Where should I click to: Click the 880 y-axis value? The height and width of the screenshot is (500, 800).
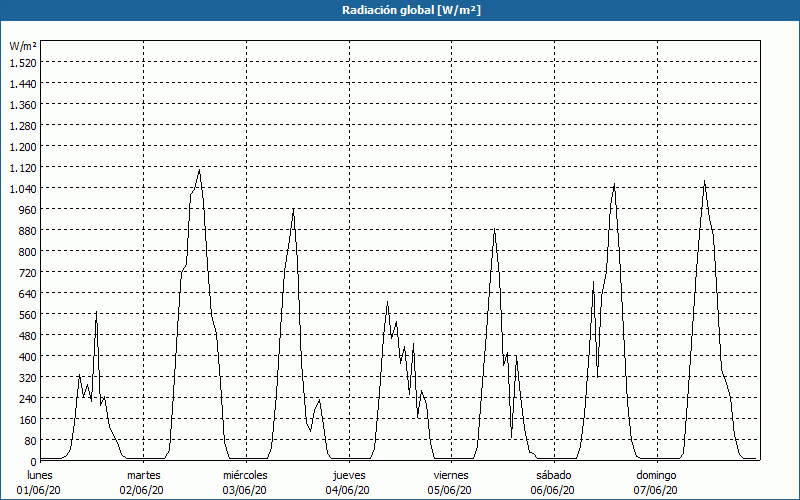[27, 231]
